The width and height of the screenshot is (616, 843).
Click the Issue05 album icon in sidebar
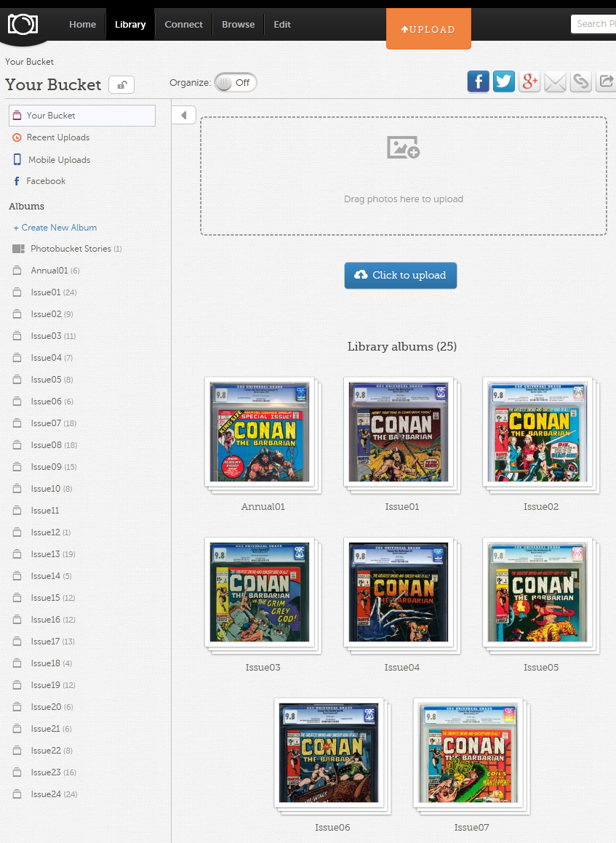click(x=17, y=380)
